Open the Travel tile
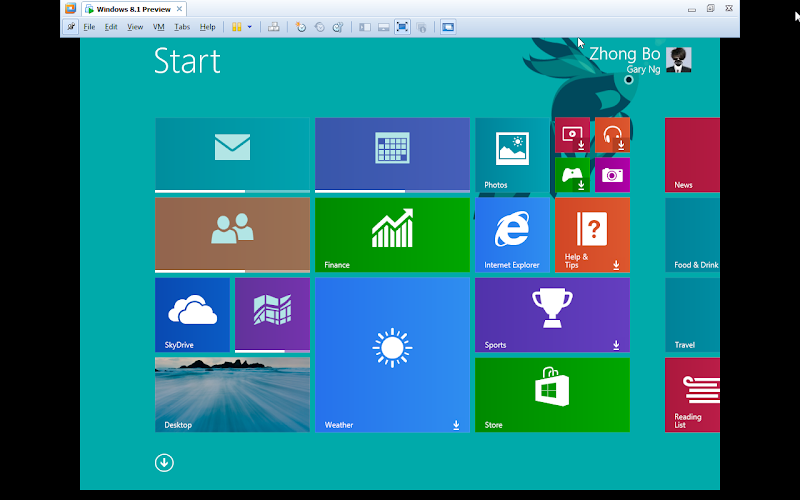Image resolution: width=800 pixels, height=500 pixels. coord(692,315)
